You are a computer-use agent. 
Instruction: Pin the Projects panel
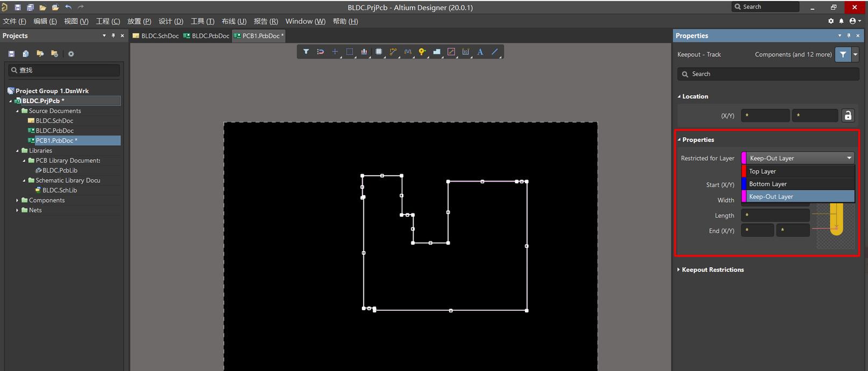pyautogui.click(x=113, y=35)
